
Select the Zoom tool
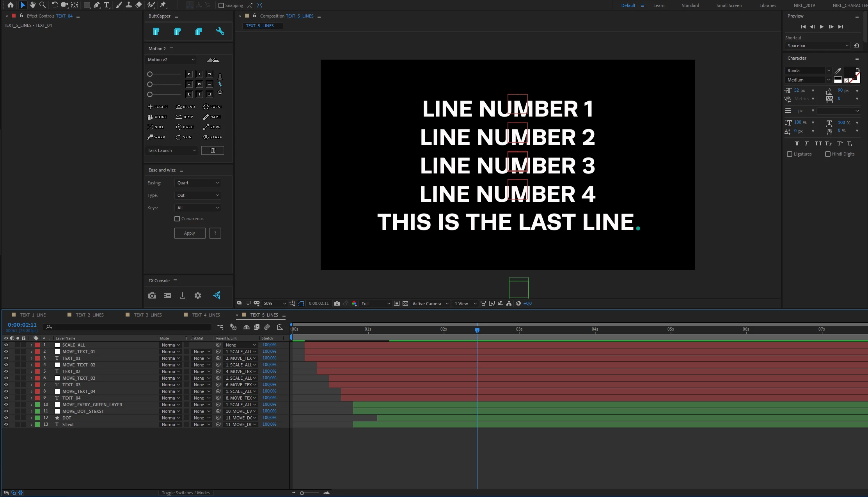(x=43, y=5)
